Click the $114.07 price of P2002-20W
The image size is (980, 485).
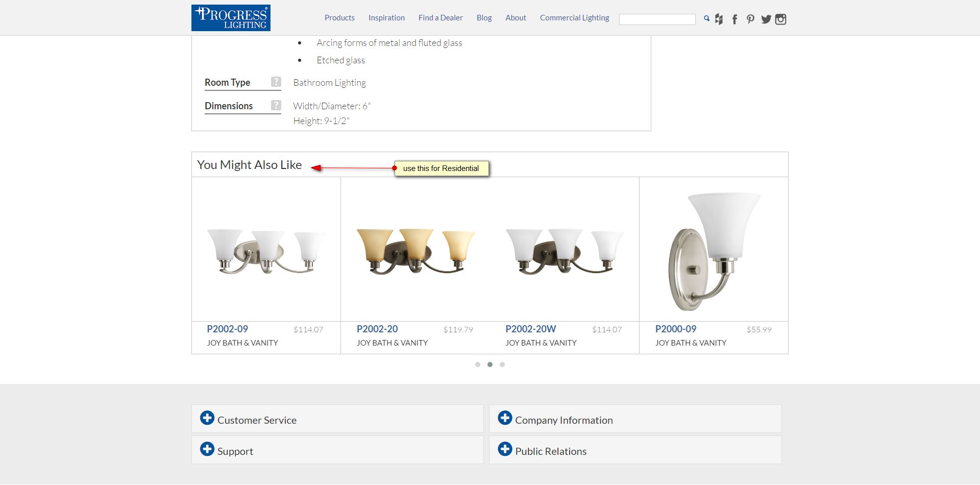click(x=607, y=330)
